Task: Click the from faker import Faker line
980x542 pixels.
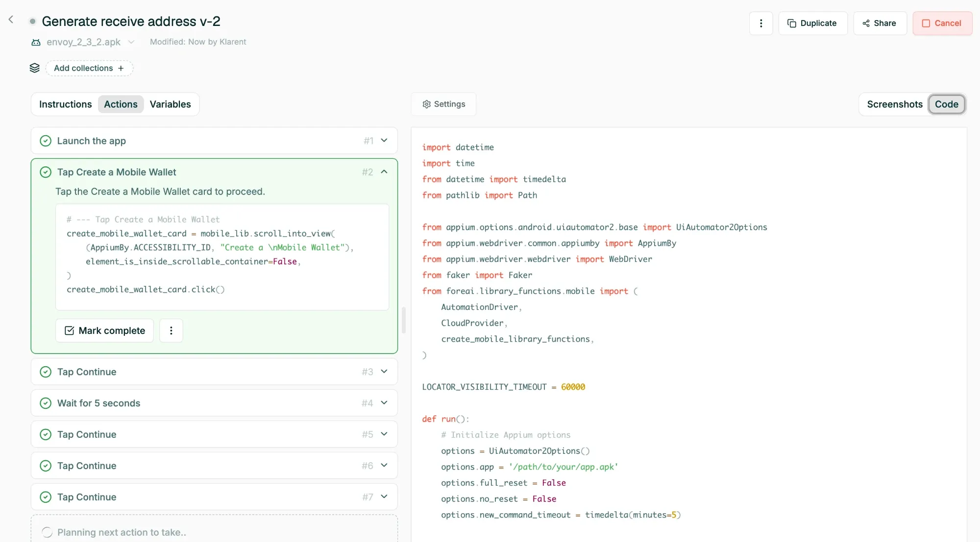Action: pos(477,275)
